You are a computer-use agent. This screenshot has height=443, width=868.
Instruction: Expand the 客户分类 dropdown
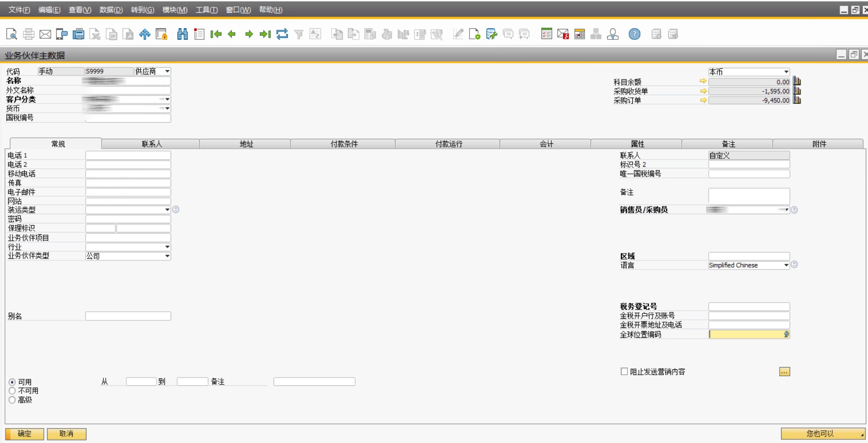[x=167, y=99]
